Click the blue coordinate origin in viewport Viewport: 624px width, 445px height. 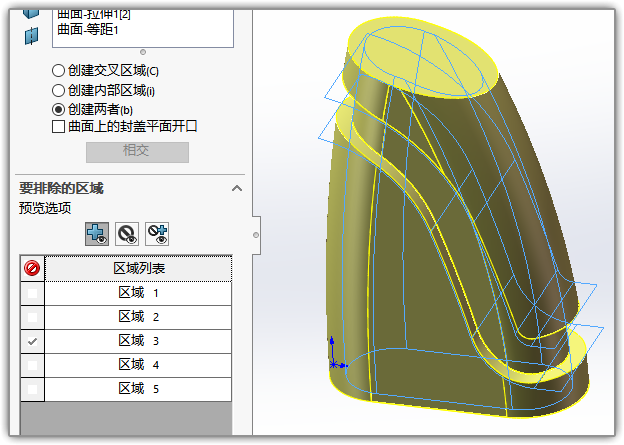pyautogui.click(x=334, y=364)
